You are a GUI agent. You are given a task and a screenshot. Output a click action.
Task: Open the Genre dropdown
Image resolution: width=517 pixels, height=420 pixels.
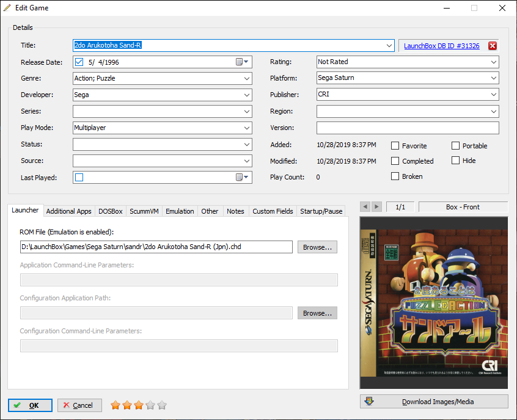[x=247, y=78]
